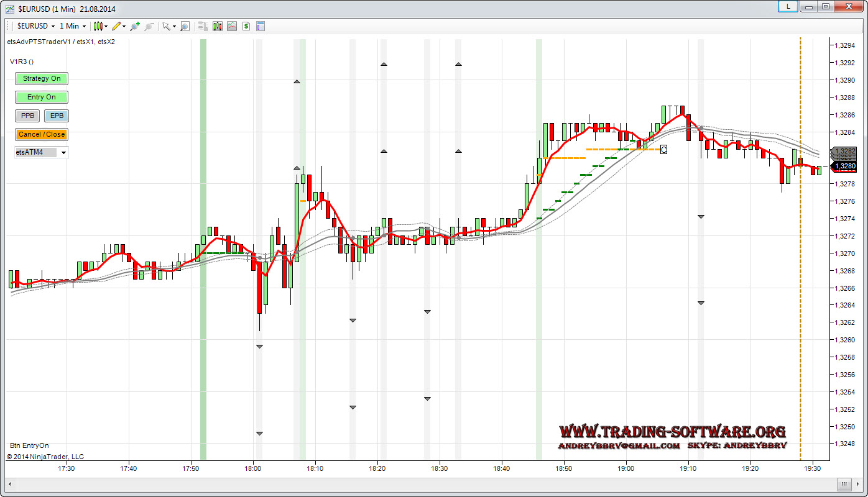Toggle the Entry On button

(42, 97)
